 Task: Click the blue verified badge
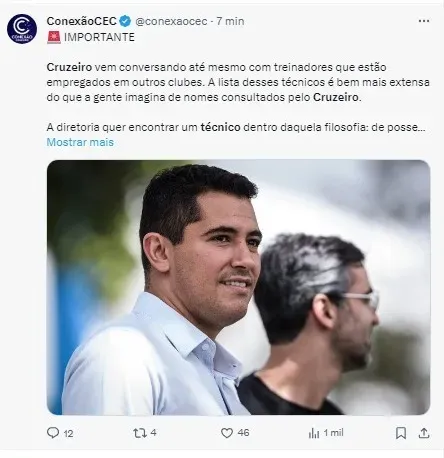coord(125,21)
